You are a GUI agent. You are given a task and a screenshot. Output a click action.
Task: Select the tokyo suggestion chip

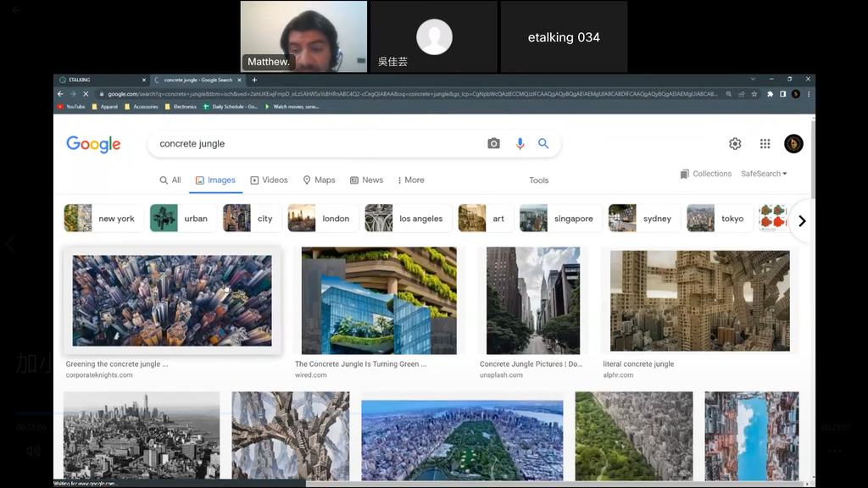coord(720,219)
